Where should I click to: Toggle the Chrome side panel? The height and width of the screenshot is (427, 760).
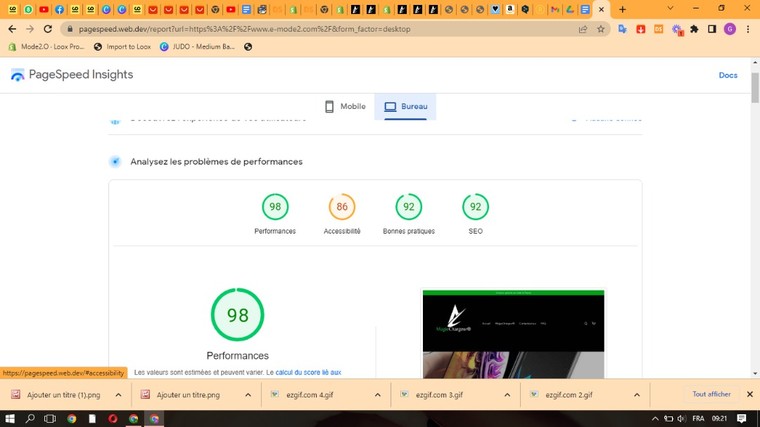(712, 29)
